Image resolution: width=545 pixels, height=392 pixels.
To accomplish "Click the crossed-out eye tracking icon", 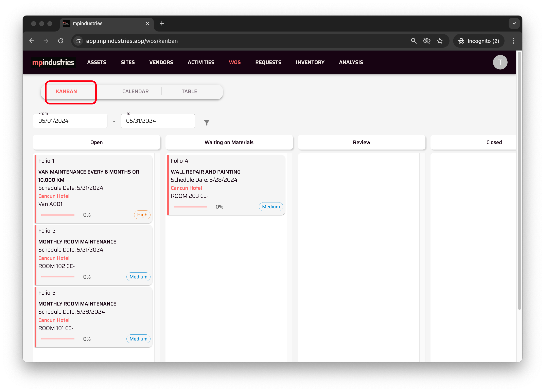I will 426,41.
